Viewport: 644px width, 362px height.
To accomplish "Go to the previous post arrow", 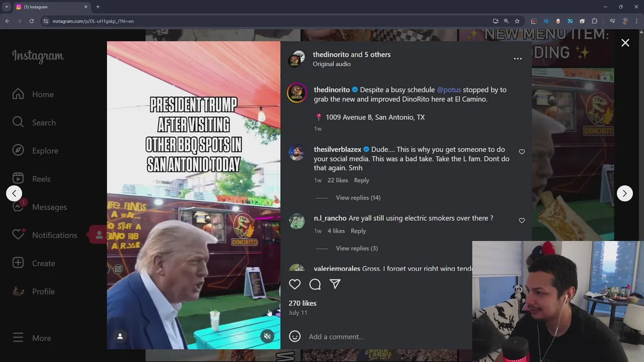I will pos(14,193).
